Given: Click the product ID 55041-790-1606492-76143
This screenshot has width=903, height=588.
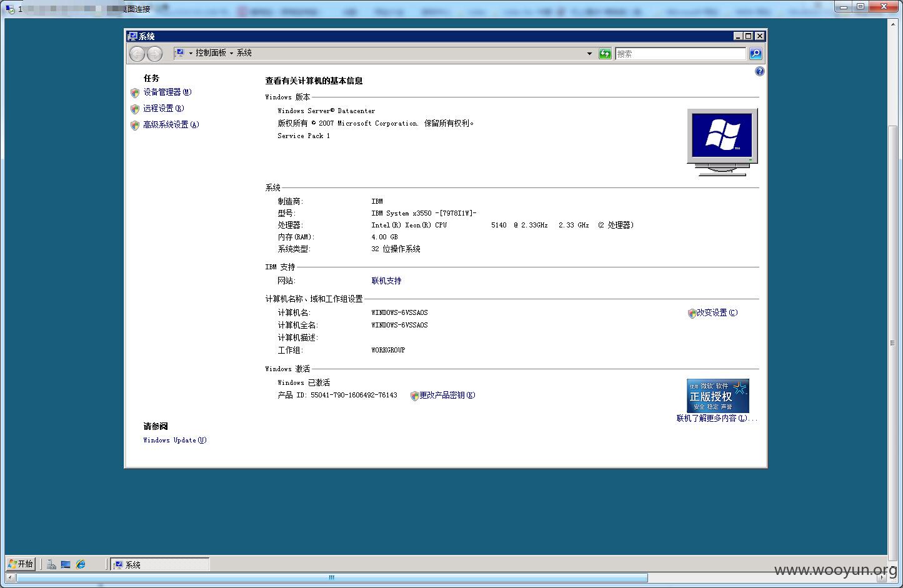Looking at the screenshot, I should pos(354,396).
